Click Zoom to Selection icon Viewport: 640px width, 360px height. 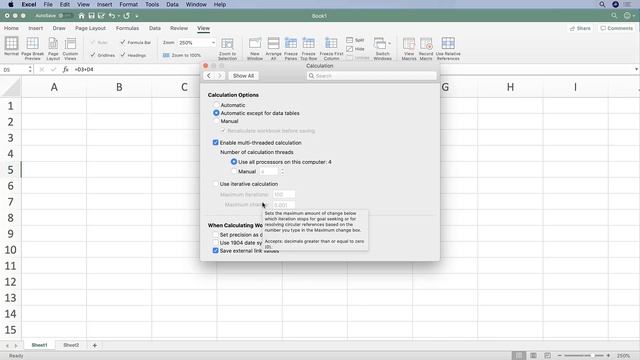227,44
